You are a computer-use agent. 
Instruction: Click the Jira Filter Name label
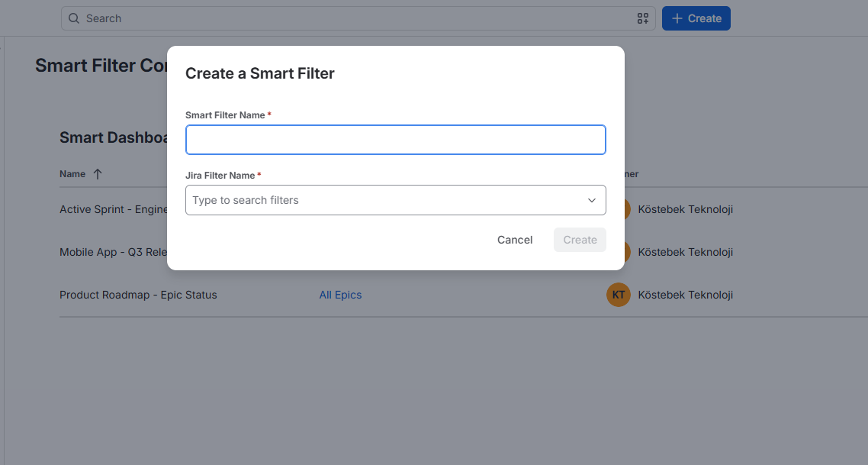[220, 176]
